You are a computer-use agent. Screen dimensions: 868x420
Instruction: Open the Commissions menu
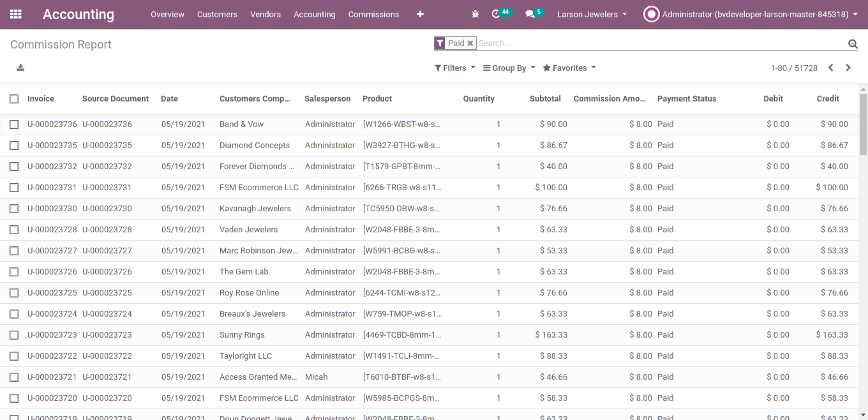[x=373, y=14]
